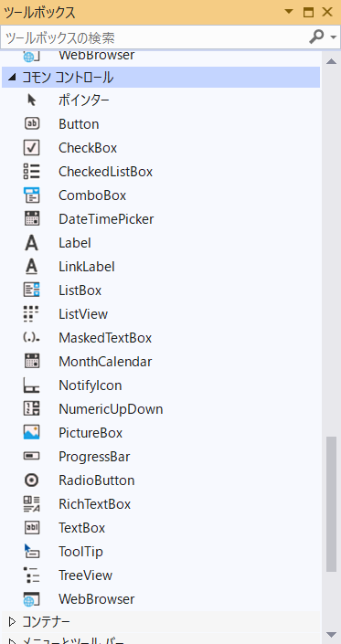Select the DateTimePicker calendar icon

pos(32,218)
